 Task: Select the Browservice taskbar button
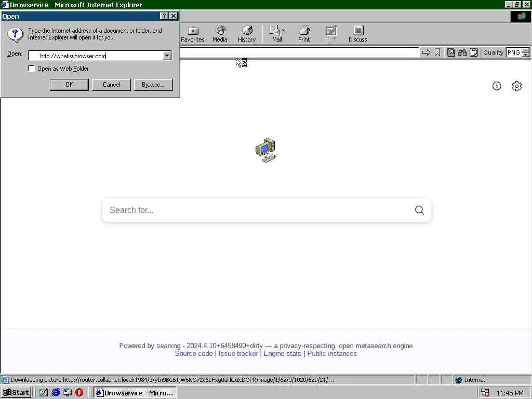135,393
